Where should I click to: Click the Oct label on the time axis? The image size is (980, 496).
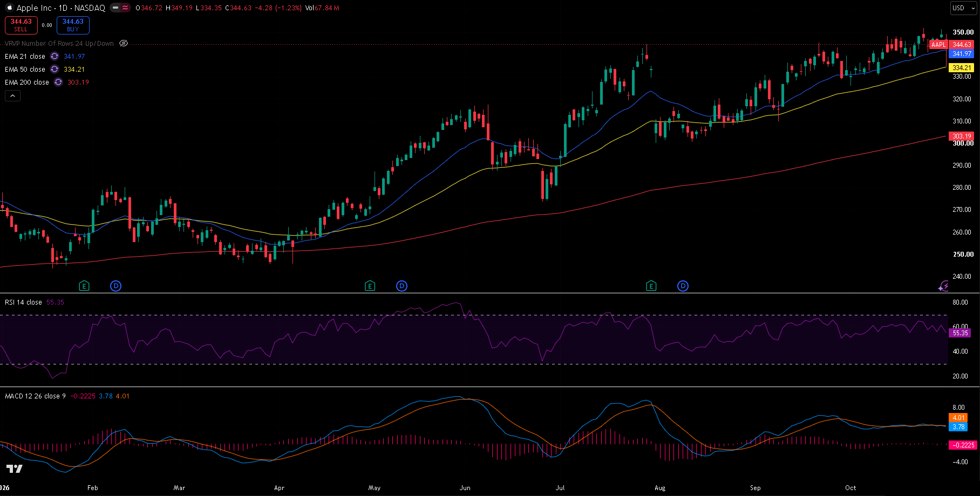(850, 487)
